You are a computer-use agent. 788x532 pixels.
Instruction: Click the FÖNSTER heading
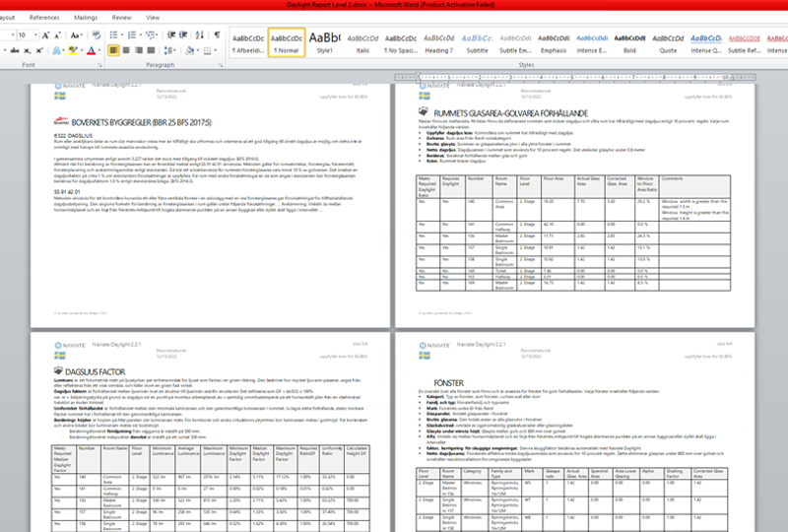[449, 383]
